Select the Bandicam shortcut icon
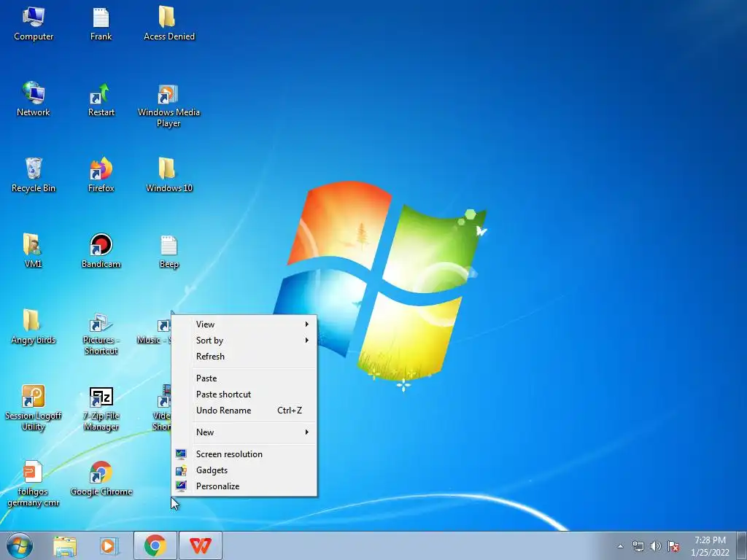 pos(101,251)
